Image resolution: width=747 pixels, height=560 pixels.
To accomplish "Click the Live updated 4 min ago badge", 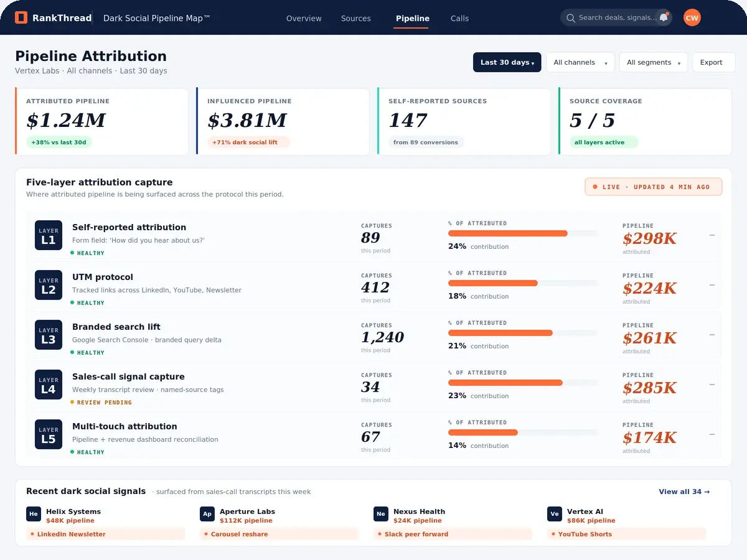I will (654, 187).
